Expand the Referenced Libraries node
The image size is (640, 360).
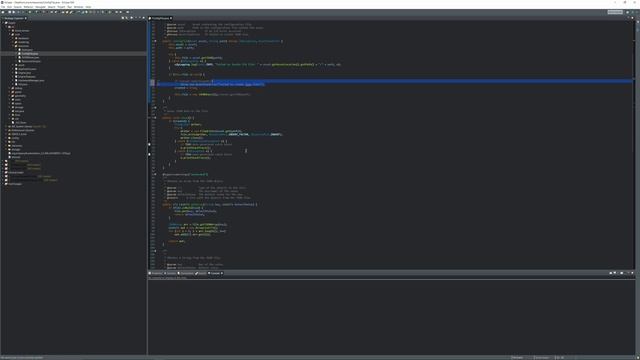[x=7, y=130]
